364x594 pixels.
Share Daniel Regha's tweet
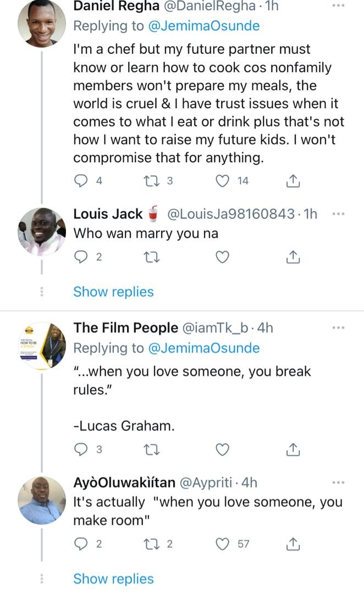click(x=294, y=180)
